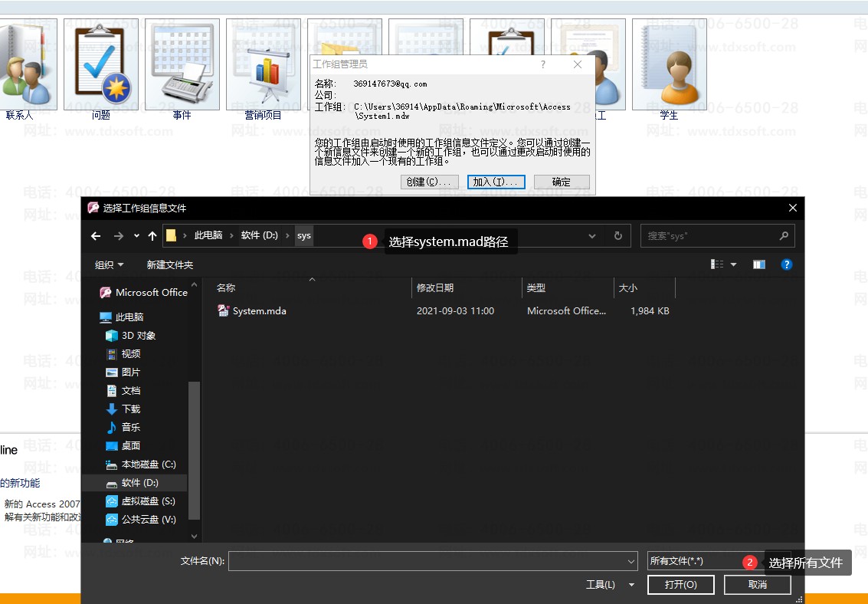Open the 学生 template icon

point(669,65)
